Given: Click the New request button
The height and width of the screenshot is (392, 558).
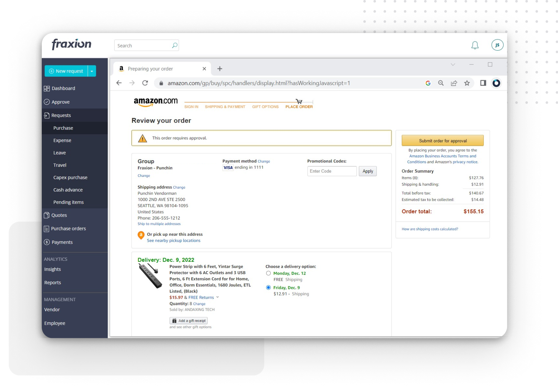Looking at the screenshot, I should click(66, 71).
